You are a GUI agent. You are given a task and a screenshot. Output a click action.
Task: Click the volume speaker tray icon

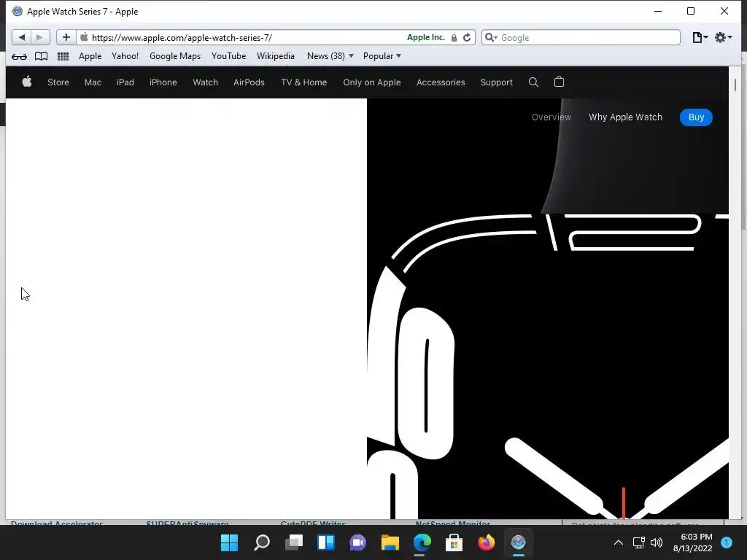(x=657, y=542)
